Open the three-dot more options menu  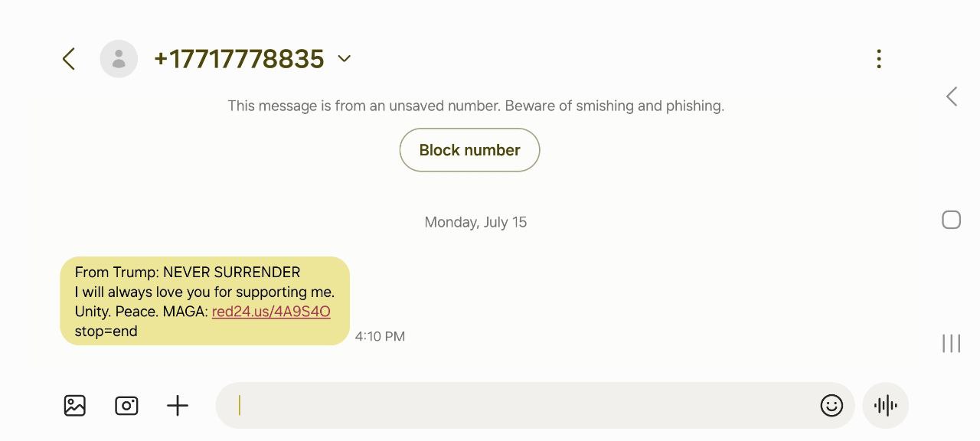[879, 59]
